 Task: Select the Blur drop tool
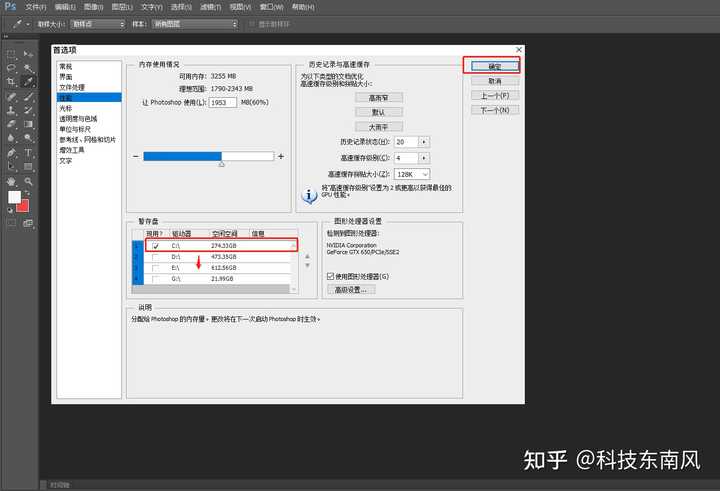[x=11, y=138]
